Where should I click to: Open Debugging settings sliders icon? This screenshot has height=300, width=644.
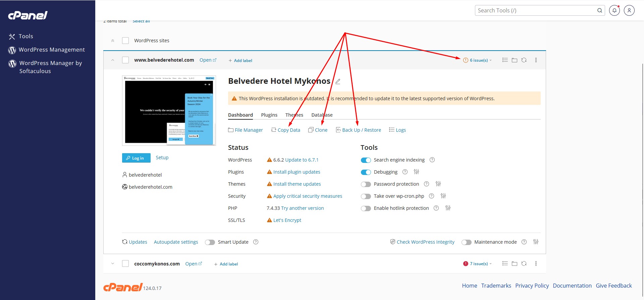(416, 172)
